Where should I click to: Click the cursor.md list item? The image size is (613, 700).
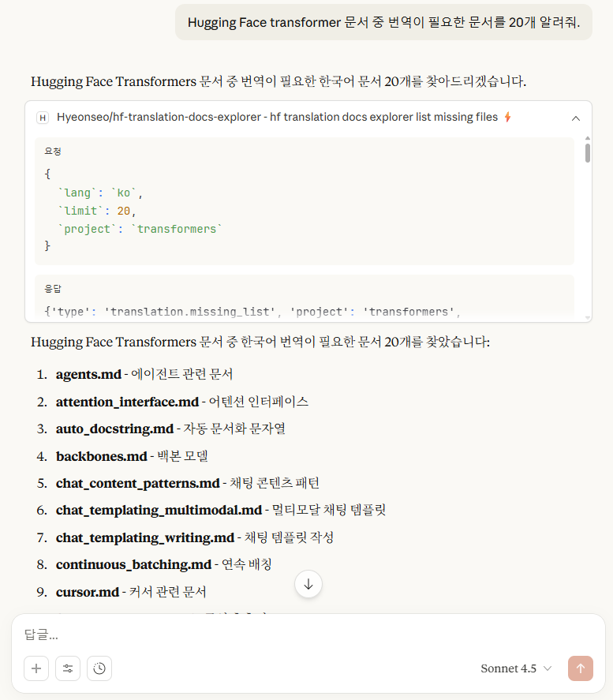87,592
